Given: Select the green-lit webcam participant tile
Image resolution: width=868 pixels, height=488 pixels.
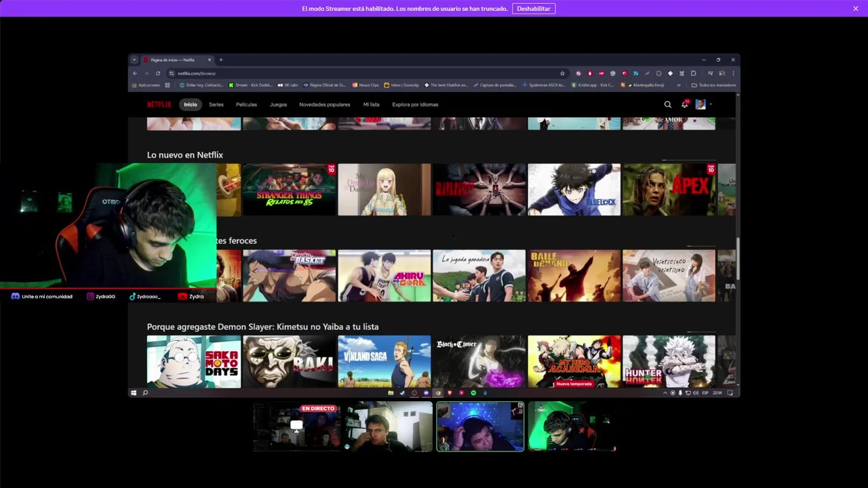Looking at the screenshot, I should tap(572, 427).
